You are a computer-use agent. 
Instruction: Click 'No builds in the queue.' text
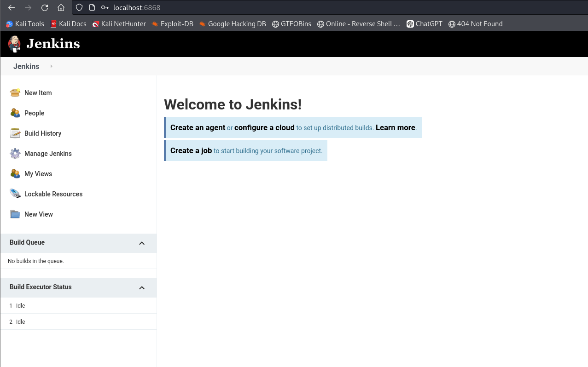tap(36, 261)
